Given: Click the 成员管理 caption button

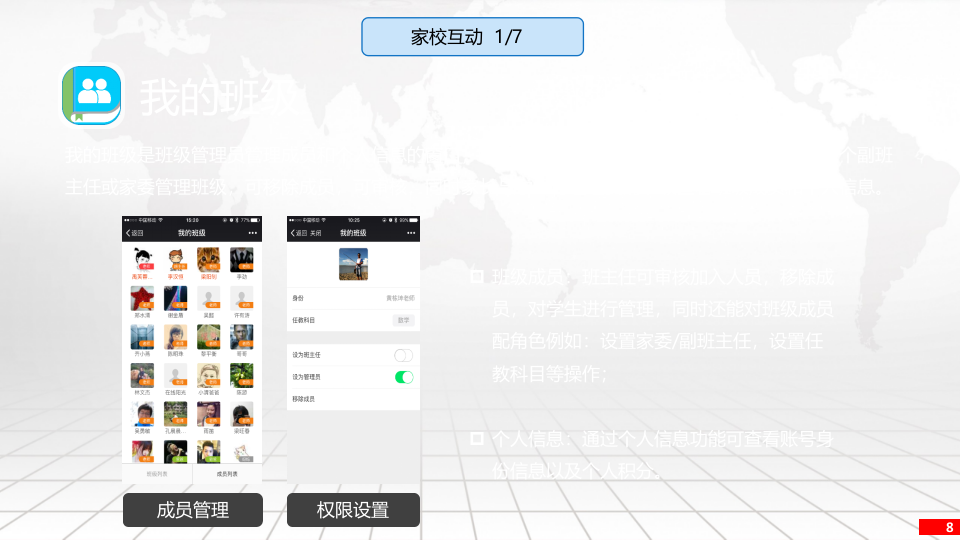Looking at the screenshot, I should (x=193, y=510).
